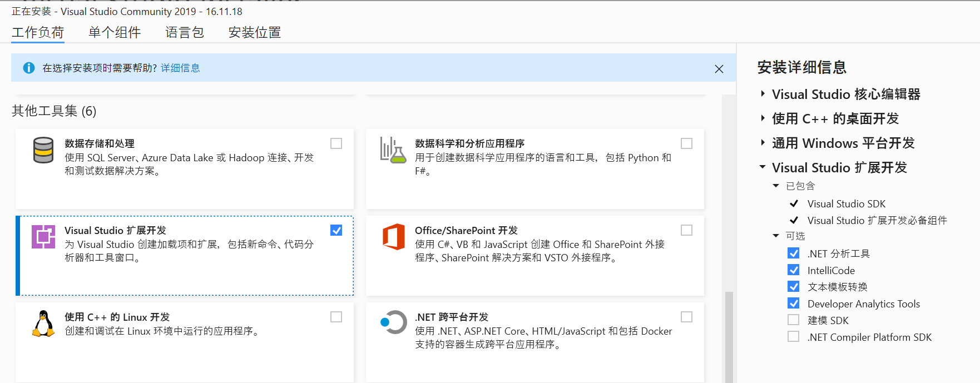Close the help info banner

pyautogui.click(x=719, y=69)
